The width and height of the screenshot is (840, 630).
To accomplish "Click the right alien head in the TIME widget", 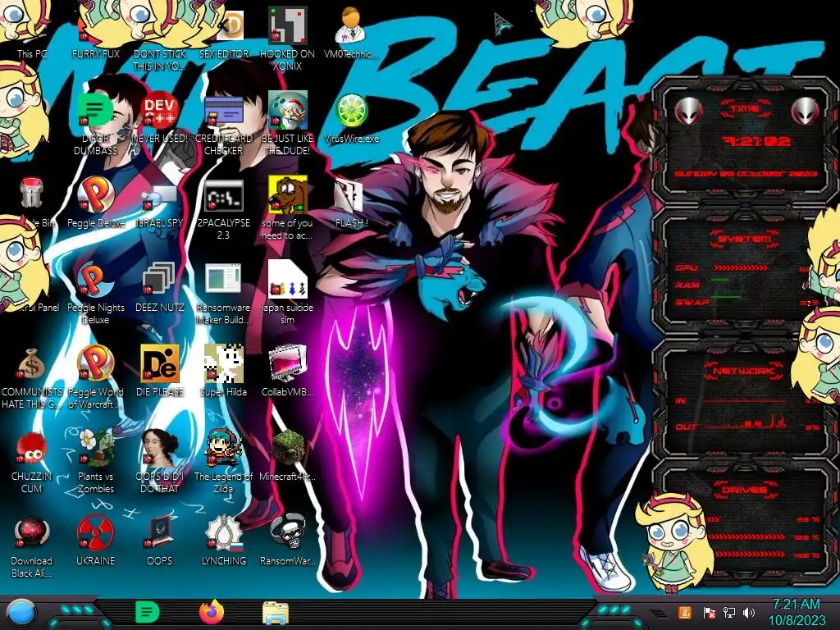I will tap(805, 111).
